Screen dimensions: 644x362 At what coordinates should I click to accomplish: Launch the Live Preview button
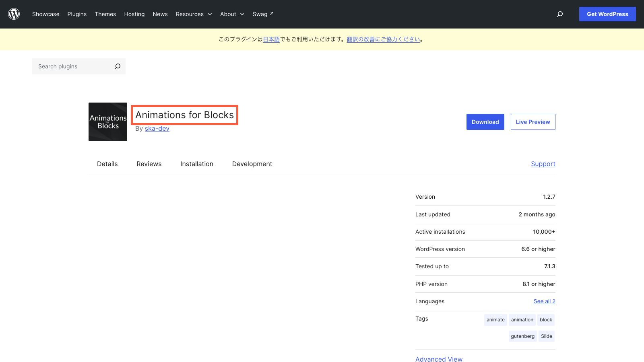pyautogui.click(x=533, y=122)
